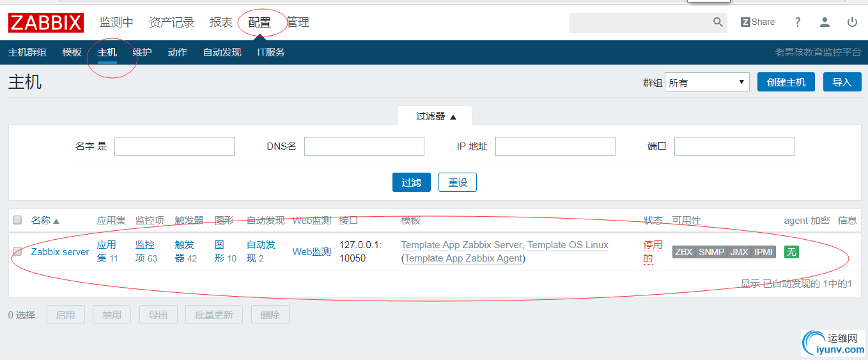Viewport: 868px width, 360px height.
Task: Open the Template OS Linux link
Action: 568,245
